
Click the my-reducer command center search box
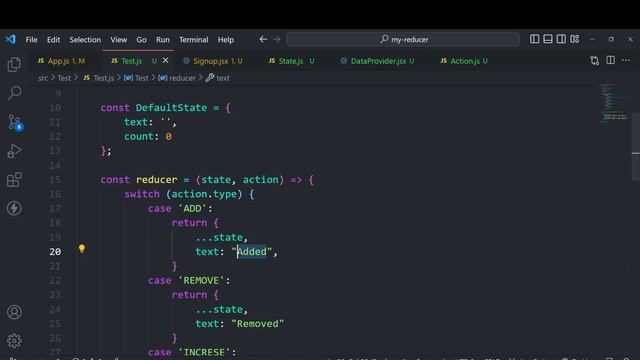tap(403, 39)
